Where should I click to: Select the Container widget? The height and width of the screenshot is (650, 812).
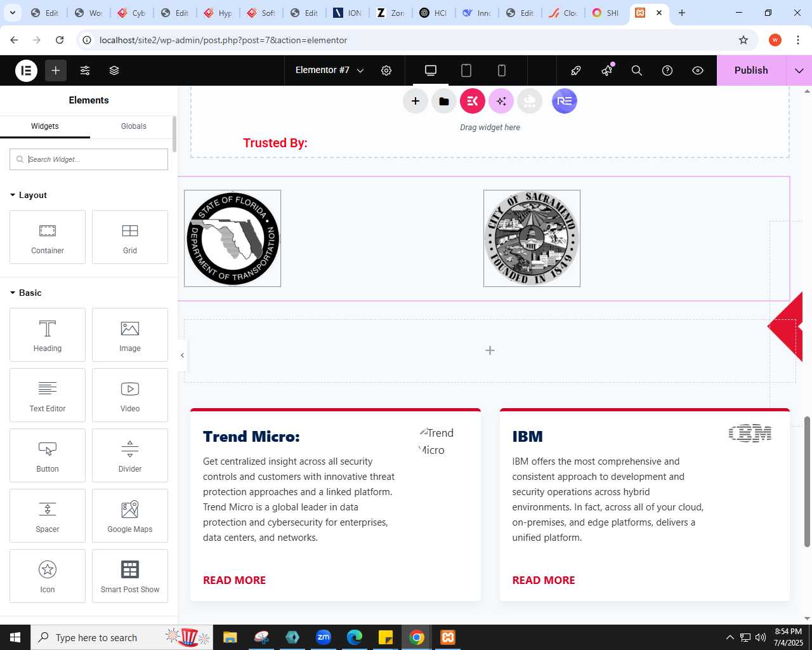pos(48,237)
